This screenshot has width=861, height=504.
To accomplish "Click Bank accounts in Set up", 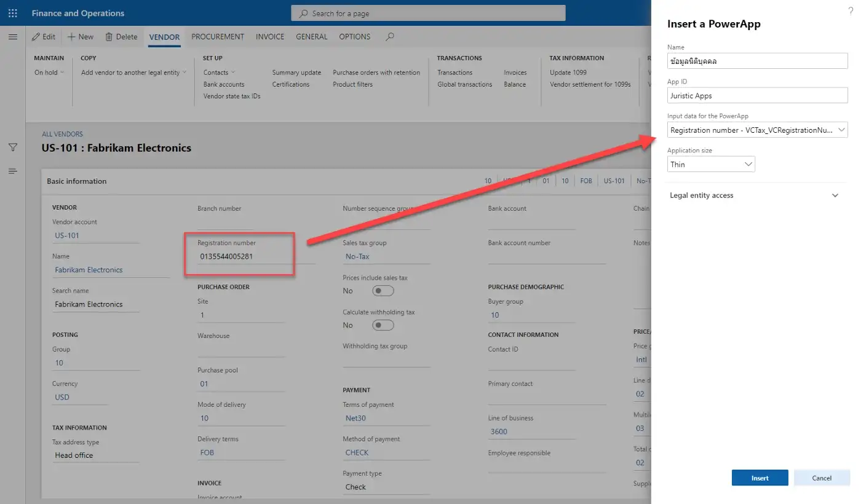I will [224, 84].
